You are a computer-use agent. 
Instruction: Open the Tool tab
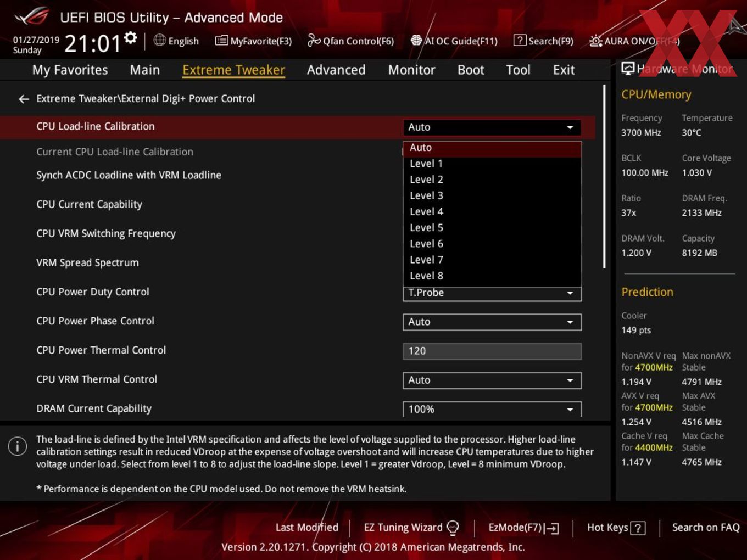point(518,70)
